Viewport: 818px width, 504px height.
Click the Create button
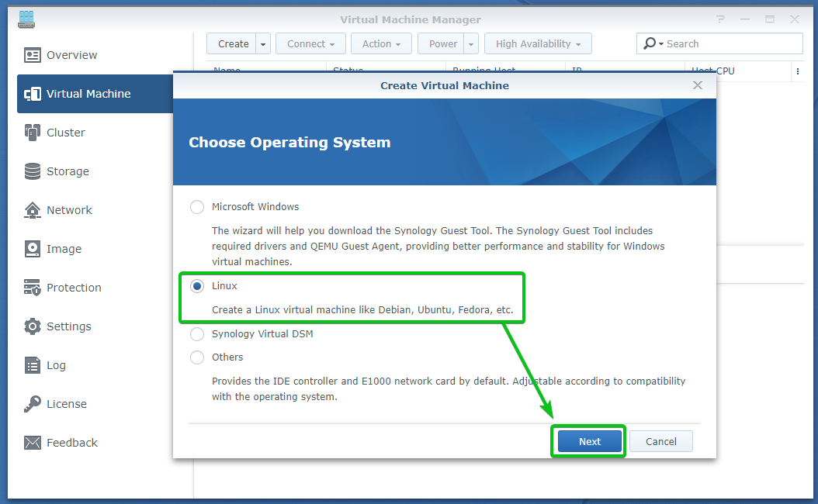(x=231, y=43)
